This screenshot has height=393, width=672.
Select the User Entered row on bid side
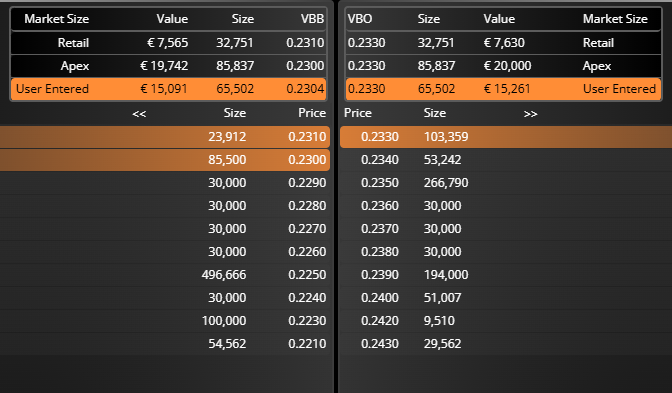(x=168, y=89)
